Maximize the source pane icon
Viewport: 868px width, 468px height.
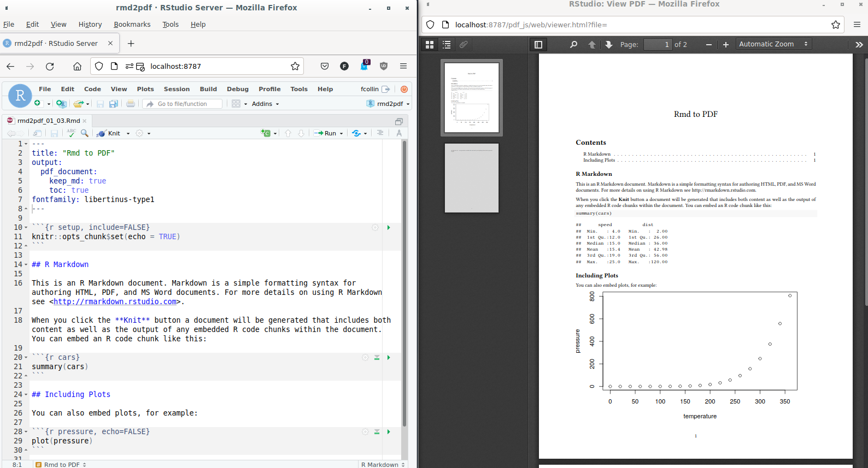(x=399, y=121)
